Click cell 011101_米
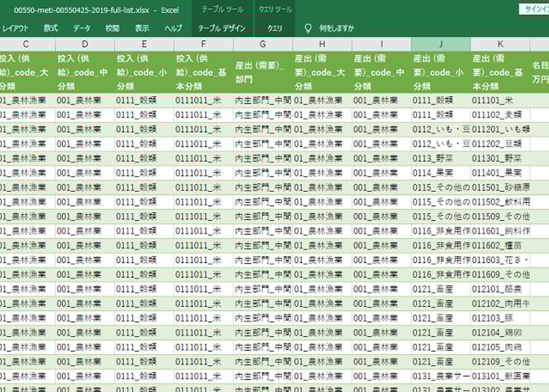549x392 pixels. 500,100
